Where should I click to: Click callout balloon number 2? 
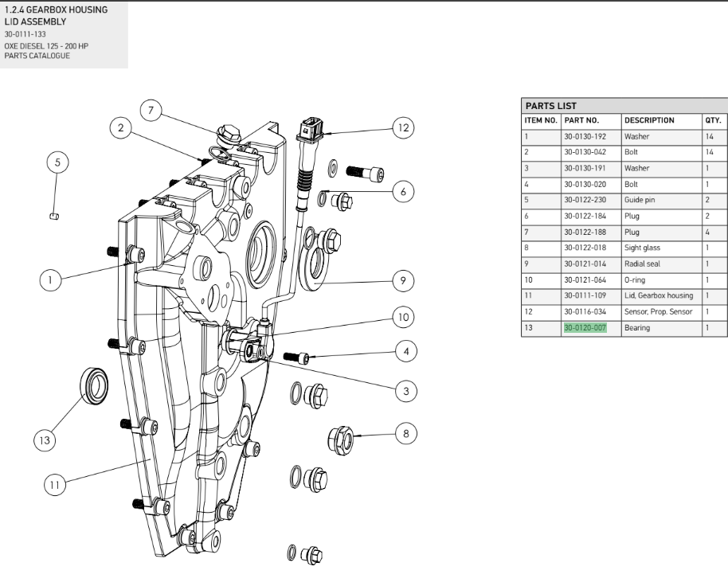click(121, 127)
